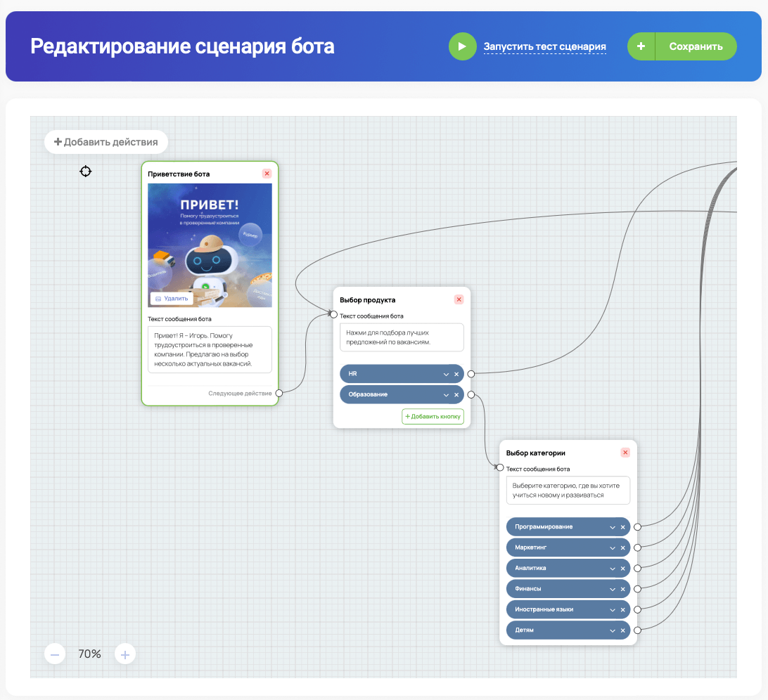Screen dimensions: 768x700
Task: Save the scenario with Сохранить button
Action: tap(696, 46)
